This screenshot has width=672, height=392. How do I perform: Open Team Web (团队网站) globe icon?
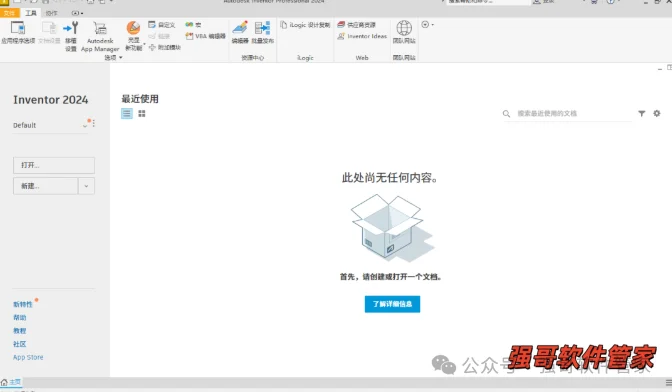tap(404, 28)
